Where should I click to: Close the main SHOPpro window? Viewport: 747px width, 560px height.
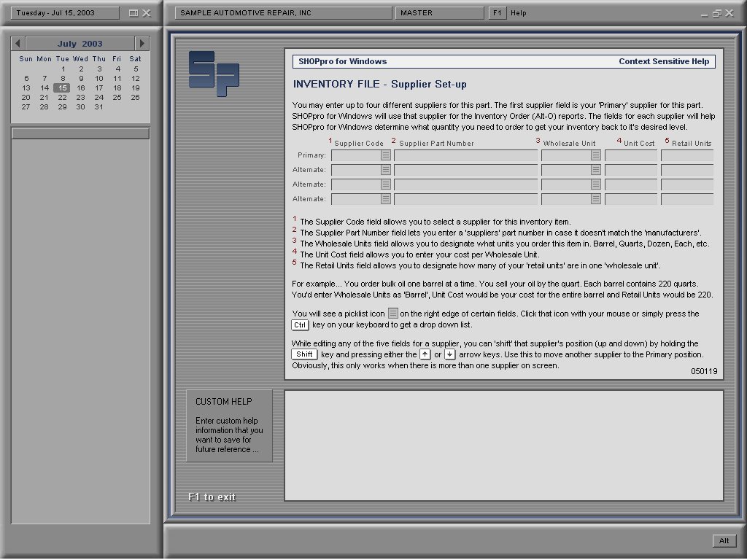[729, 13]
